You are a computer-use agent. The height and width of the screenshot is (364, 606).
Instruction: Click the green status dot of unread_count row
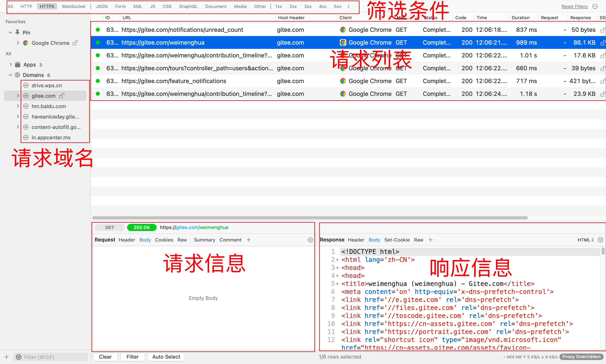tap(98, 30)
